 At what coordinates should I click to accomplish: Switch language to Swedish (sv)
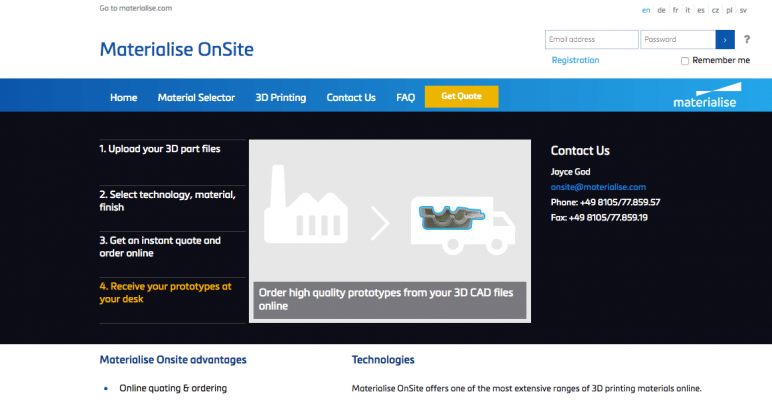pos(743,10)
